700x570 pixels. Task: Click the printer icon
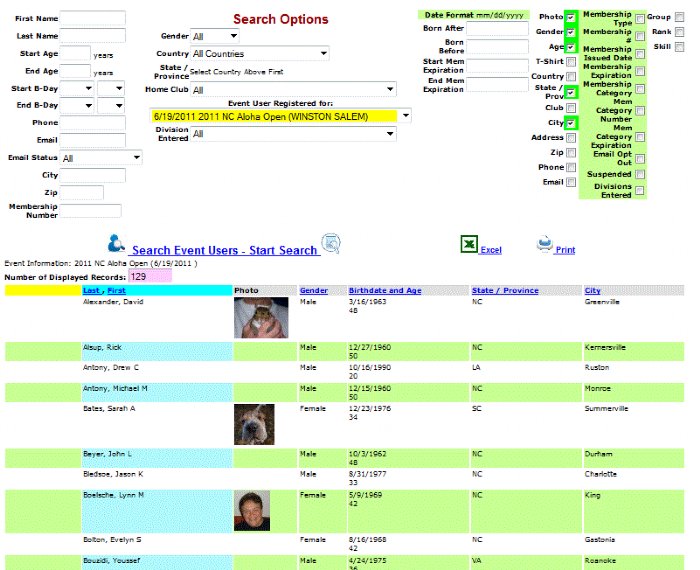(545, 244)
